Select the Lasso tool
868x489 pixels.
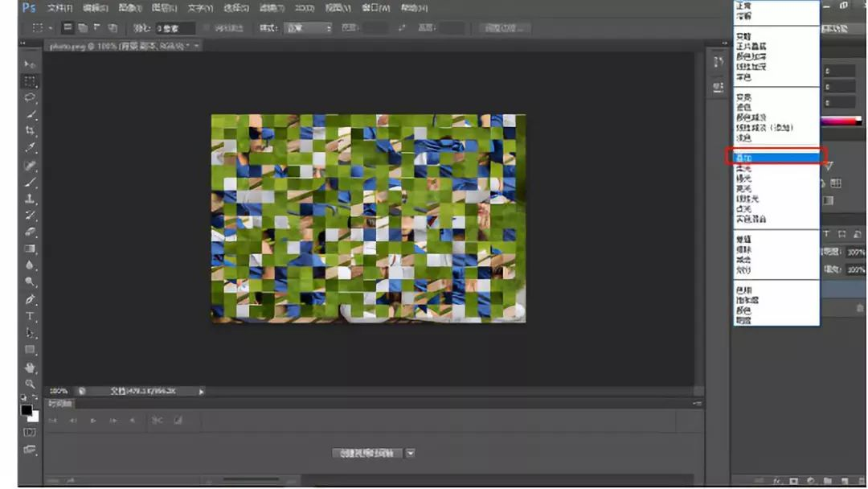coord(30,98)
